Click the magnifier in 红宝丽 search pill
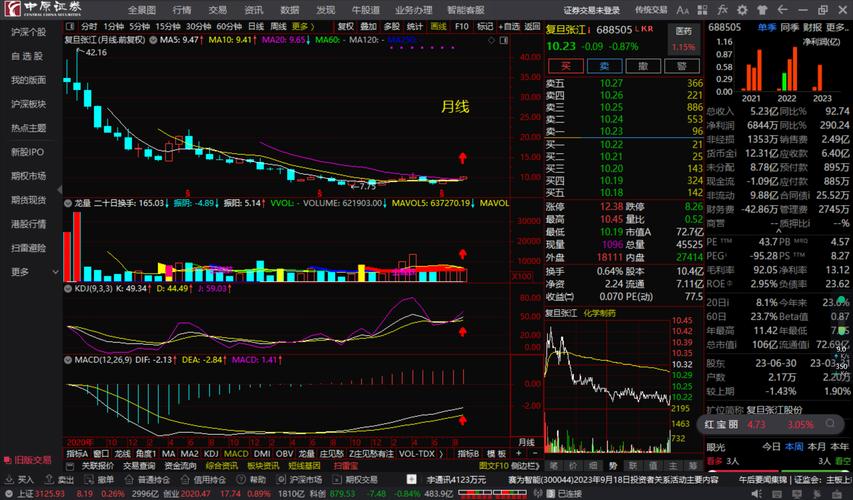The height and width of the screenshot is (500, 853). [x=830, y=423]
